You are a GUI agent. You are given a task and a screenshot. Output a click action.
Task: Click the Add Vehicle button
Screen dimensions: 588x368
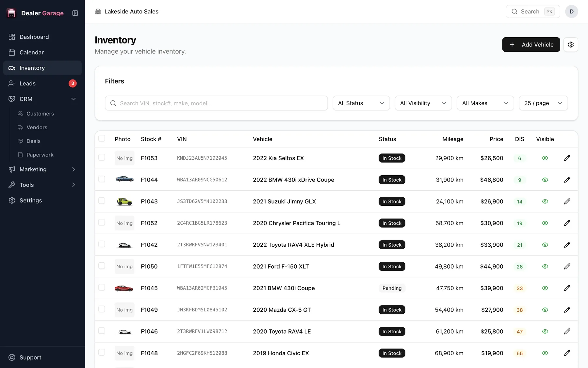(x=531, y=44)
